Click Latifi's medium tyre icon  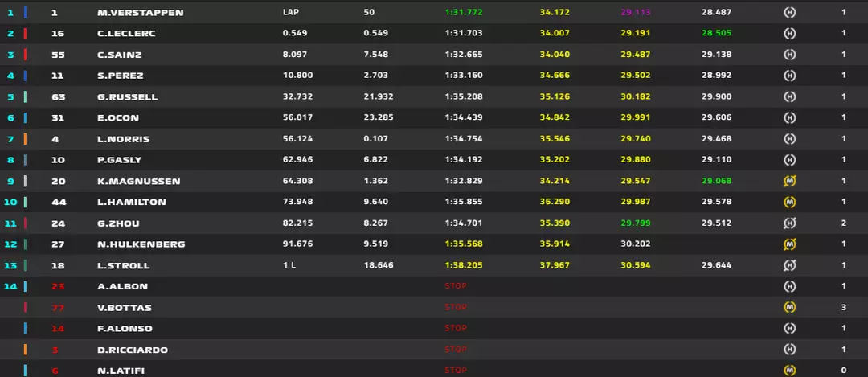[790, 371]
